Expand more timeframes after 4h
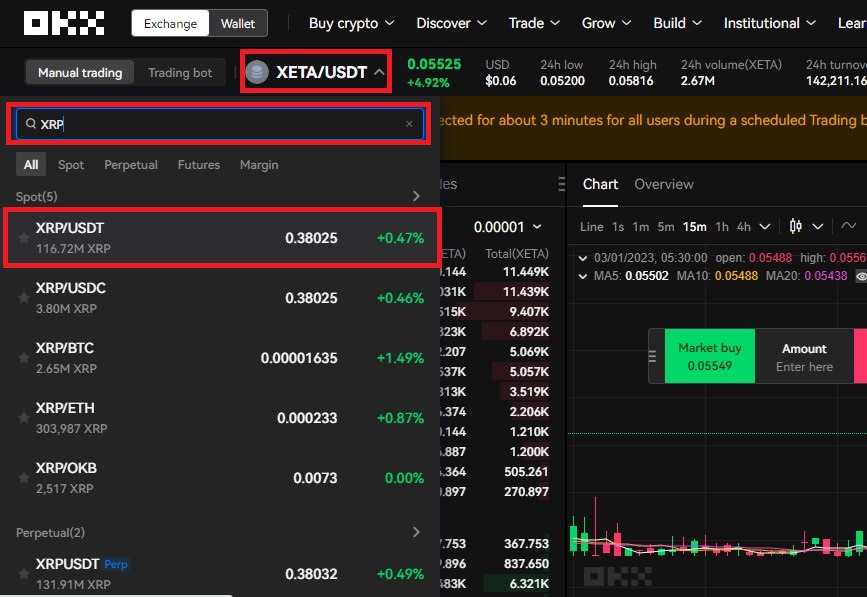 click(765, 227)
